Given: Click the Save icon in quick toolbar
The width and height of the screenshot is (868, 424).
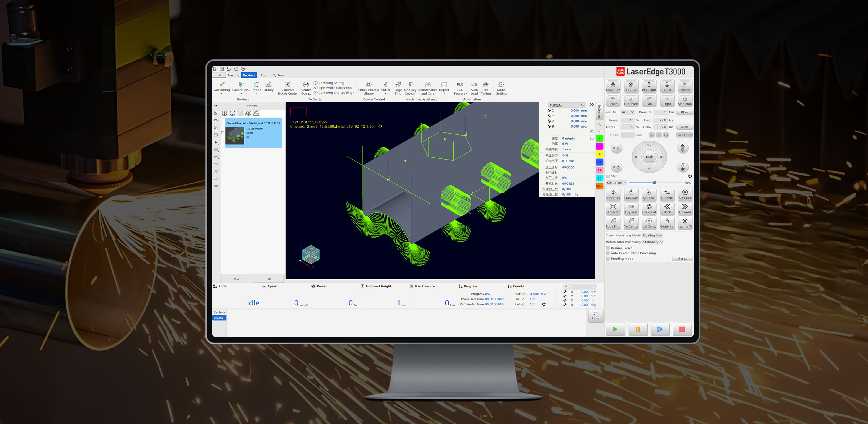Looking at the screenshot, I should (x=222, y=69).
